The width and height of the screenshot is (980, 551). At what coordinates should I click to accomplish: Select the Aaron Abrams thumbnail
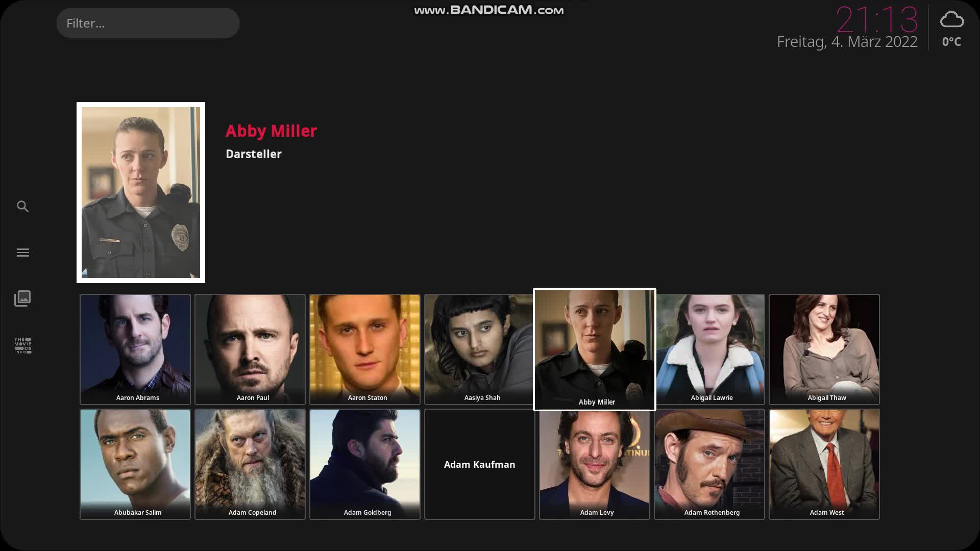coord(135,349)
